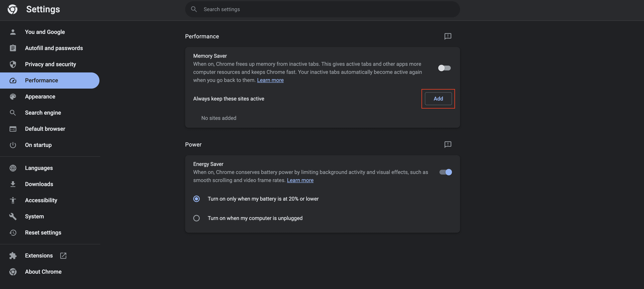The height and width of the screenshot is (289, 644).
Task: Click the globe icon for Languages
Action: pos(13,168)
